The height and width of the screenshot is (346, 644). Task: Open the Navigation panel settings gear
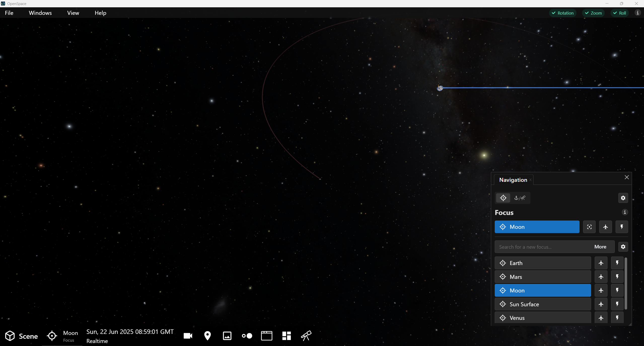click(623, 198)
